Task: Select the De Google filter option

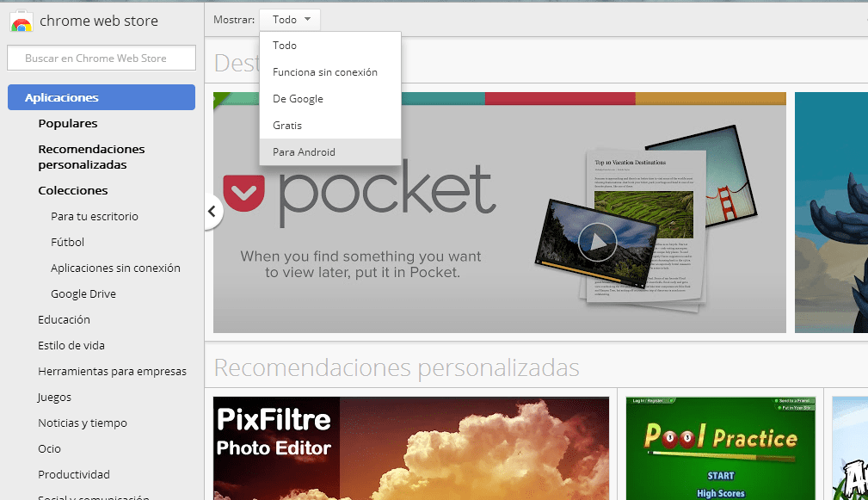Action: pyautogui.click(x=330, y=99)
